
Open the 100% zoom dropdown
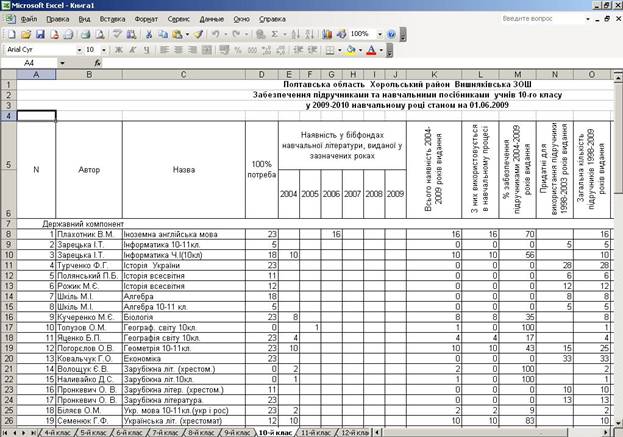[379, 35]
